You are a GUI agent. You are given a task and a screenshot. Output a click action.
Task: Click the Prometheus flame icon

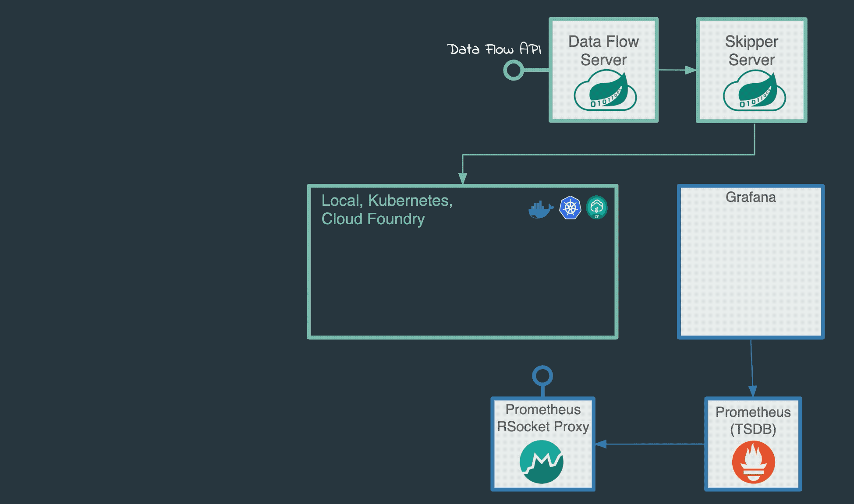[x=754, y=462]
